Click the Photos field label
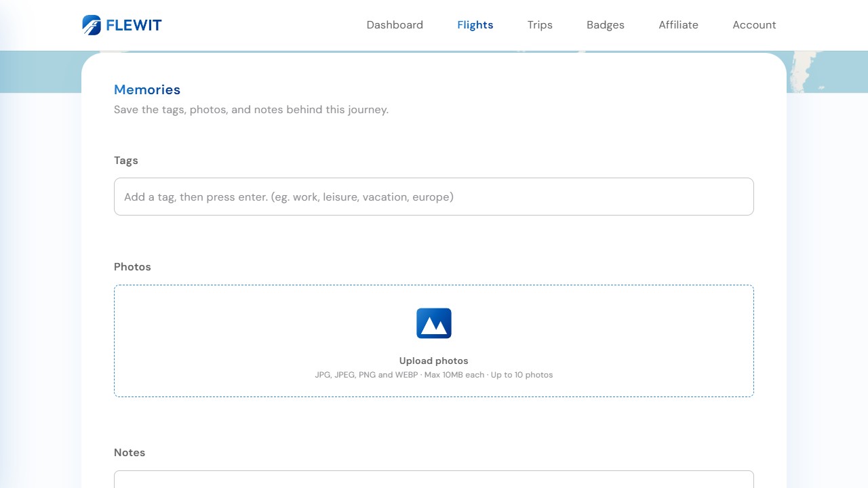 (x=132, y=267)
